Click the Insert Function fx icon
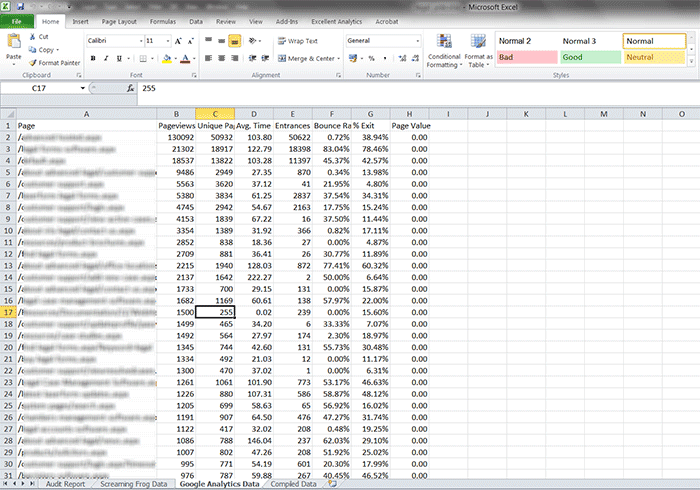 coord(130,88)
